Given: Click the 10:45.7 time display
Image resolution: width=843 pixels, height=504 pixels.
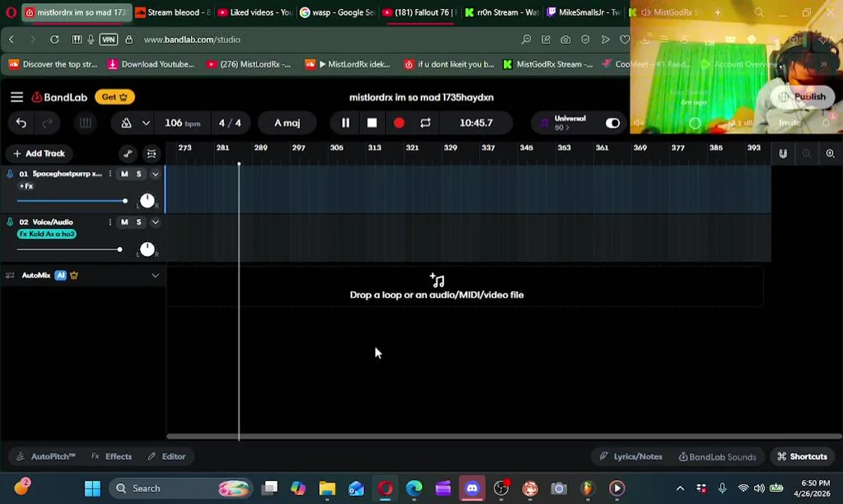Looking at the screenshot, I should pyautogui.click(x=476, y=123).
